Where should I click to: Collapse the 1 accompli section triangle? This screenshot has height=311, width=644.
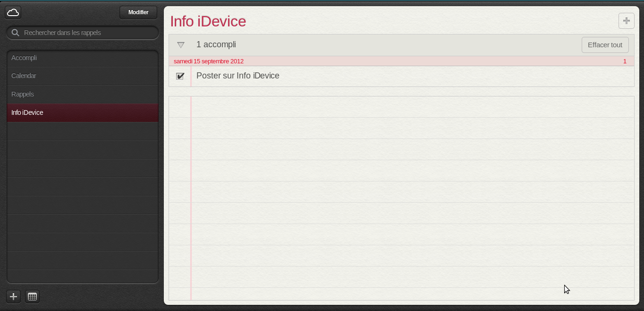(x=180, y=45)
